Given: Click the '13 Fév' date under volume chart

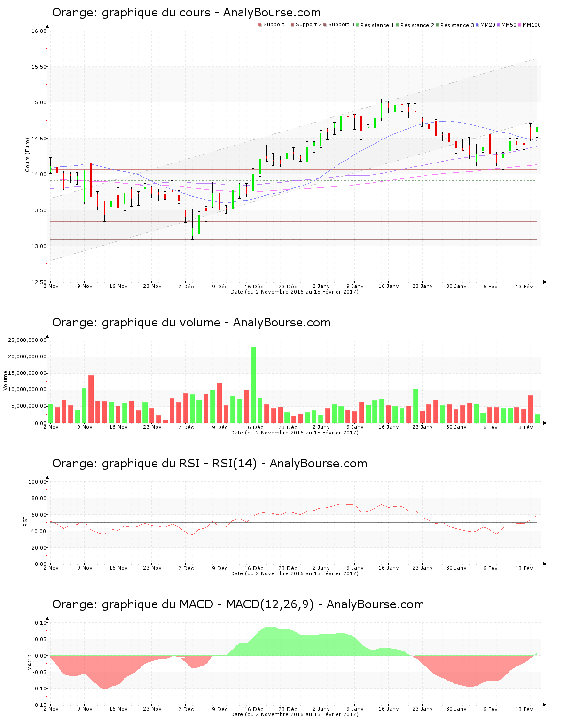Looking at the screenshot, I should tap(524, 427).
